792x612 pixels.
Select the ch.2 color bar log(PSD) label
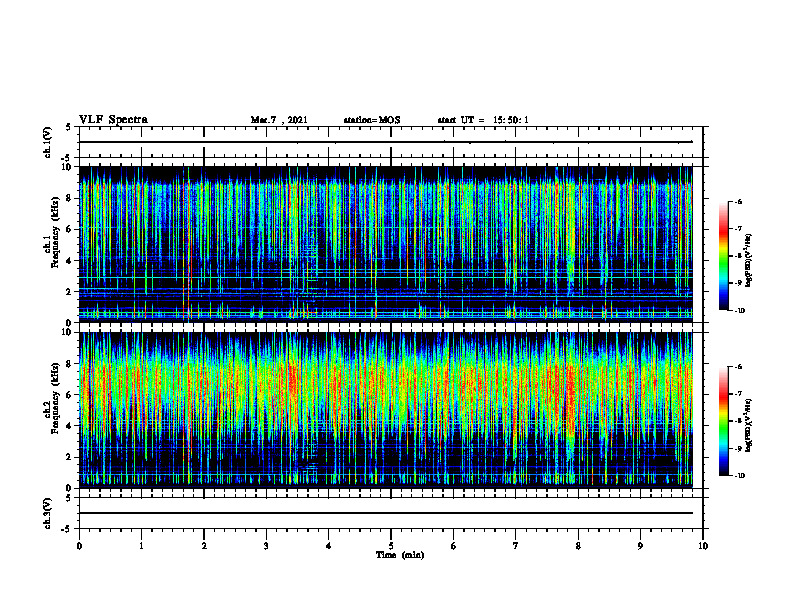coord(749,425)
